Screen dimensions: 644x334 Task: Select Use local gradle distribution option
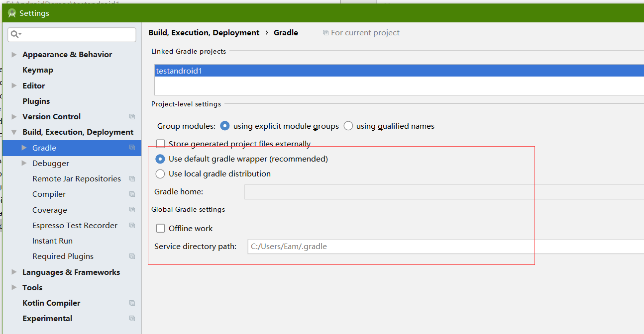[160, 174]
